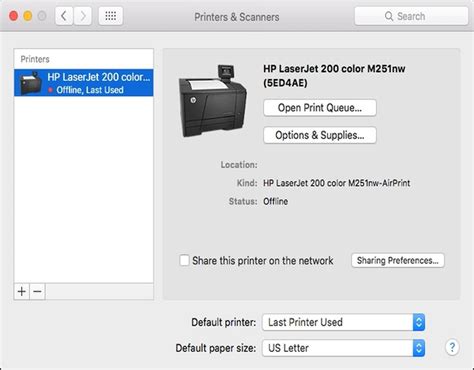Viewport: 474px width, 370px height.
Task: Open help with question mark button
Action: pyautogui.click(x=452, y=347)
